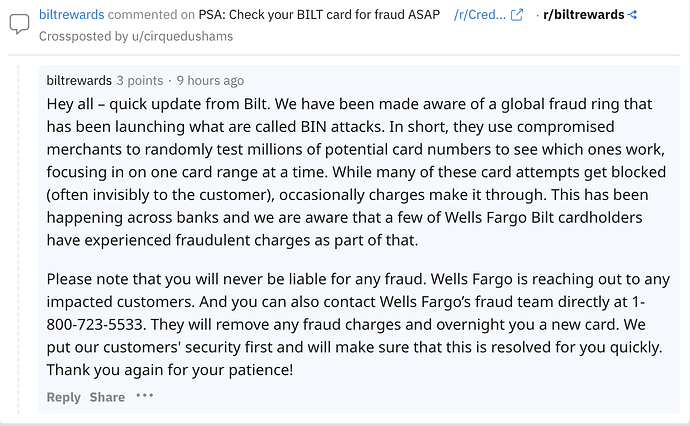This screenshot has width=690, height=426.
Task: Share the biltrewards comment
Action: pyautogui.click(x=107, y=397)
